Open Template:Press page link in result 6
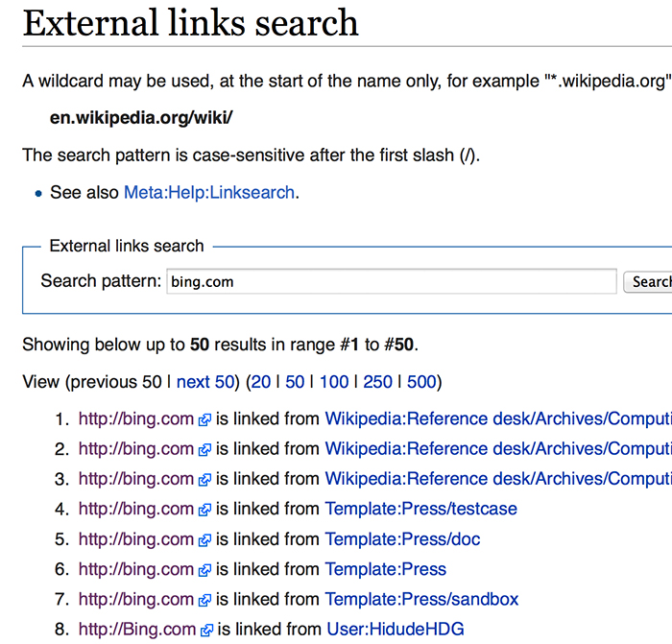The image size is (672, 644). (x=386, y=569)
